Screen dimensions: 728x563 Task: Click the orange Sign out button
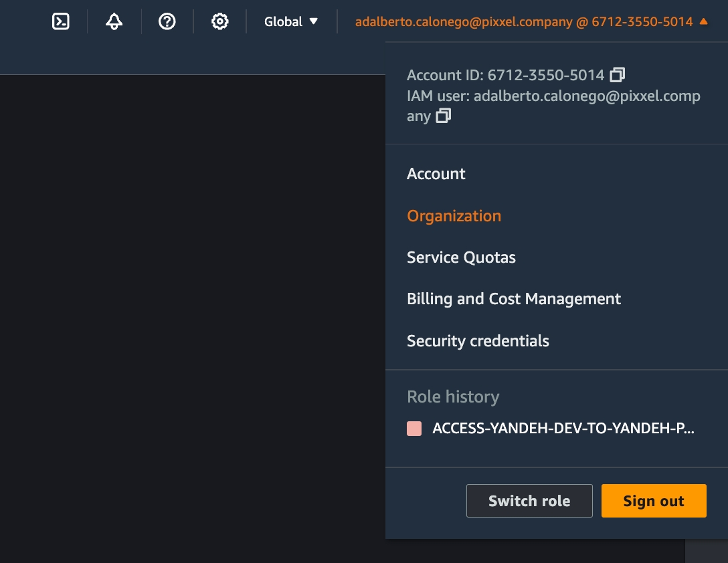654,501
